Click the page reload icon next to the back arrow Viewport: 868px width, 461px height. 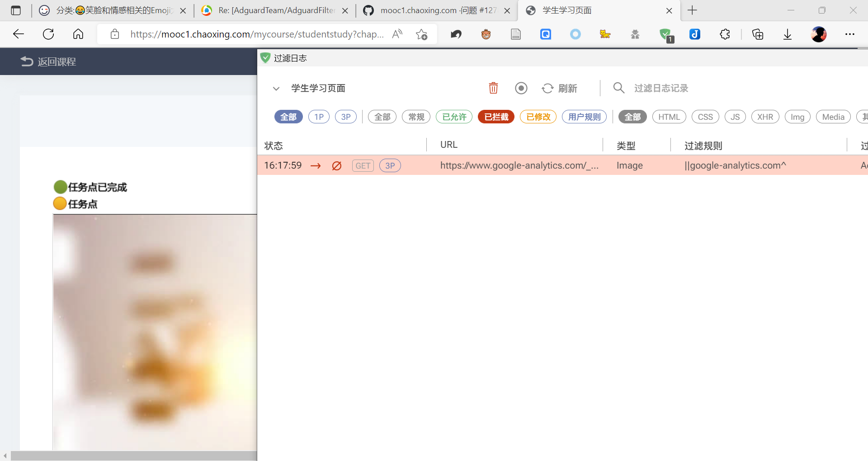[x=48, y=34]
